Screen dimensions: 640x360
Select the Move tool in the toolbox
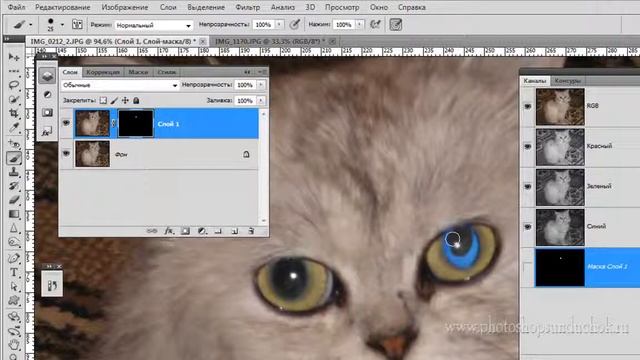coord(14,57)
